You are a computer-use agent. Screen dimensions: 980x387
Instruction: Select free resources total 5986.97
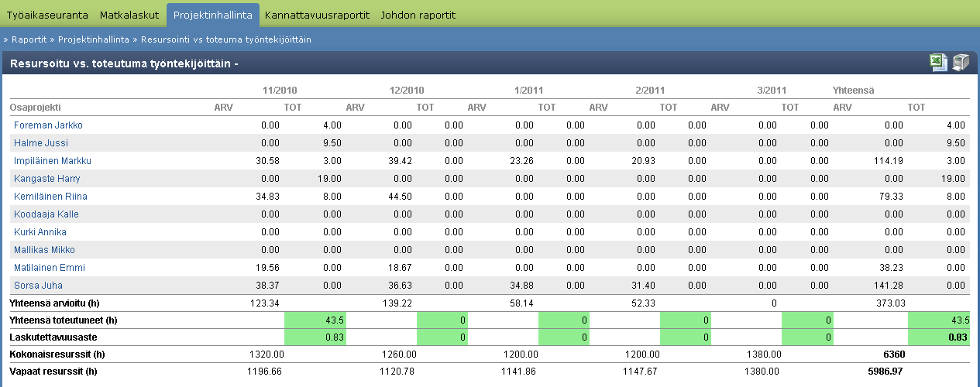click(x=886, y=372)
